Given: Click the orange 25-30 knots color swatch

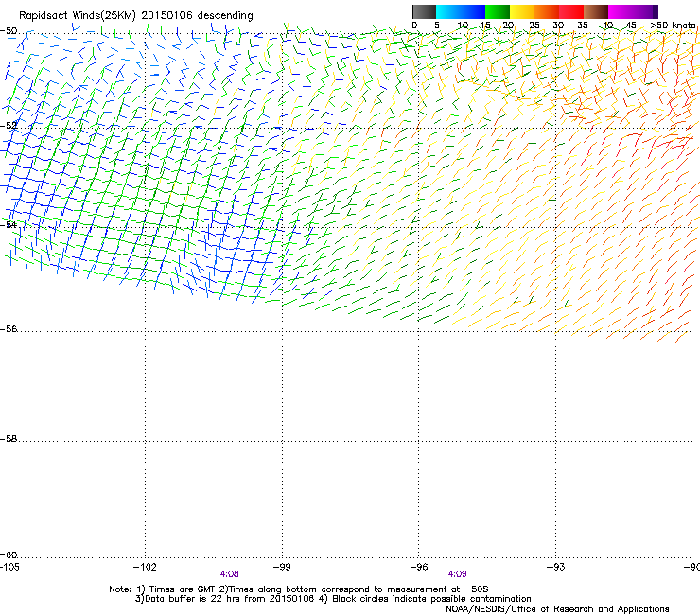Looking at the screenshot, I should tap(547, 11).
